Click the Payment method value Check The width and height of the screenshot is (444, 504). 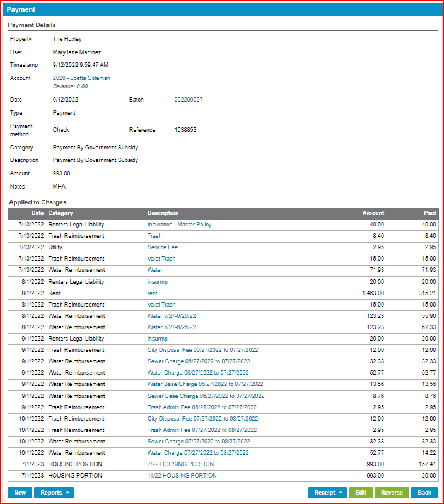point(61,130)
